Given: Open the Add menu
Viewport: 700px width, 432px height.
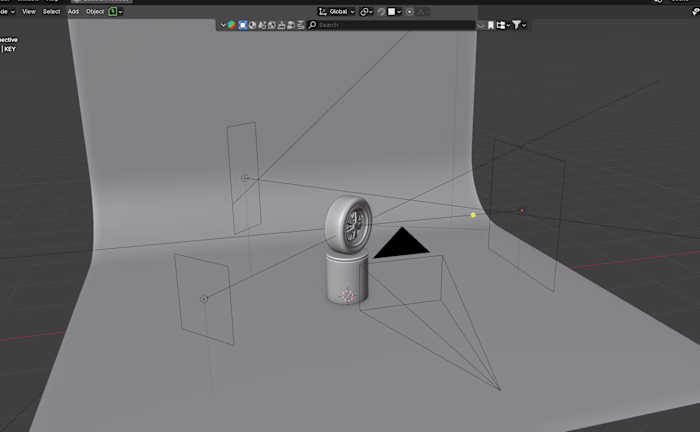Looking at the screenshot, I should [x=73, y=12].
